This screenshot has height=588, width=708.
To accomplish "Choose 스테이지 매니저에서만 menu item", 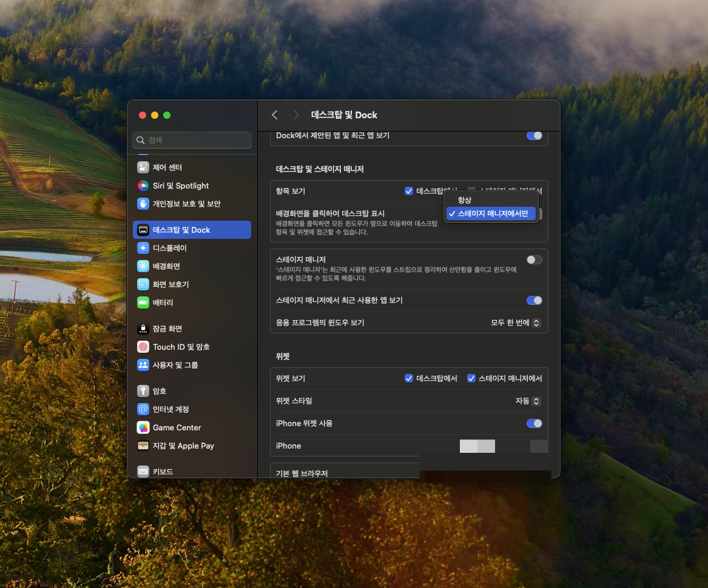I will pyautogui.click(x=491, y=213).
